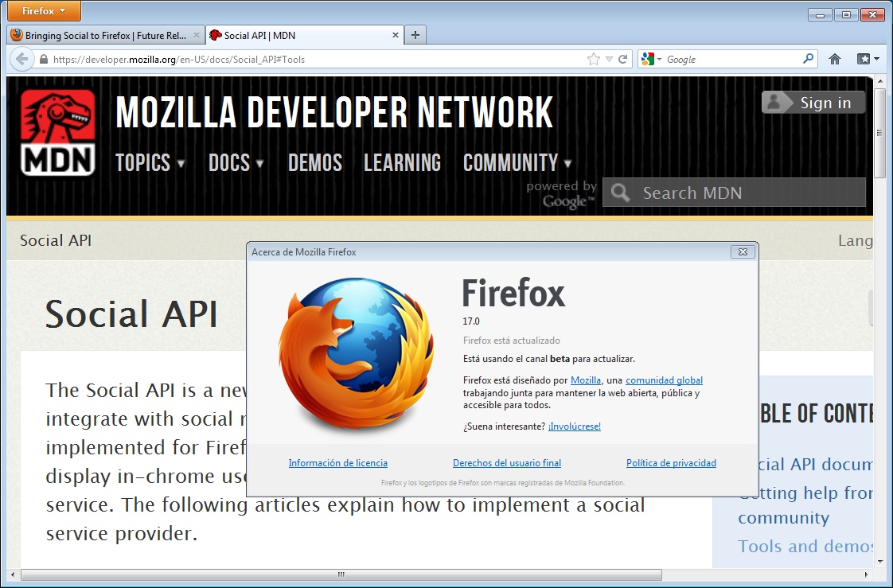Close the Bringing Social to Firefox tab
This screenshot has height=588, width=893.
(x=196, y=35)
